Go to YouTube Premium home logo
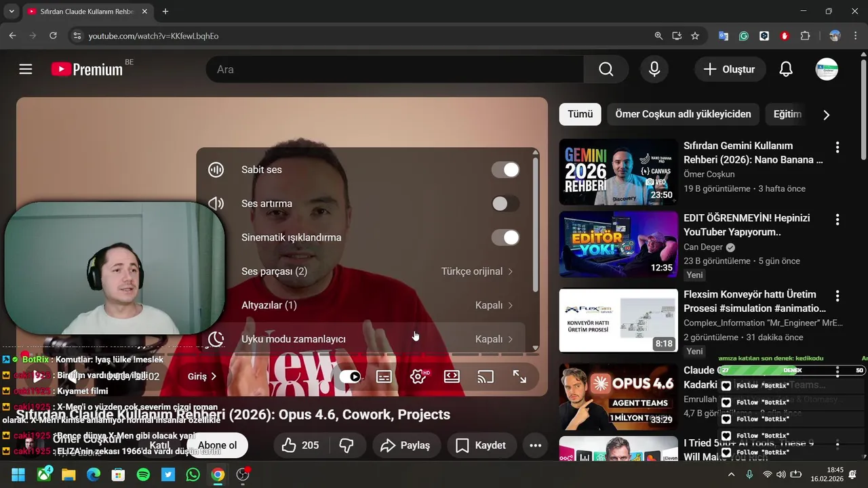The width and height of the screenshot is (868, 488). coord(87,69)
